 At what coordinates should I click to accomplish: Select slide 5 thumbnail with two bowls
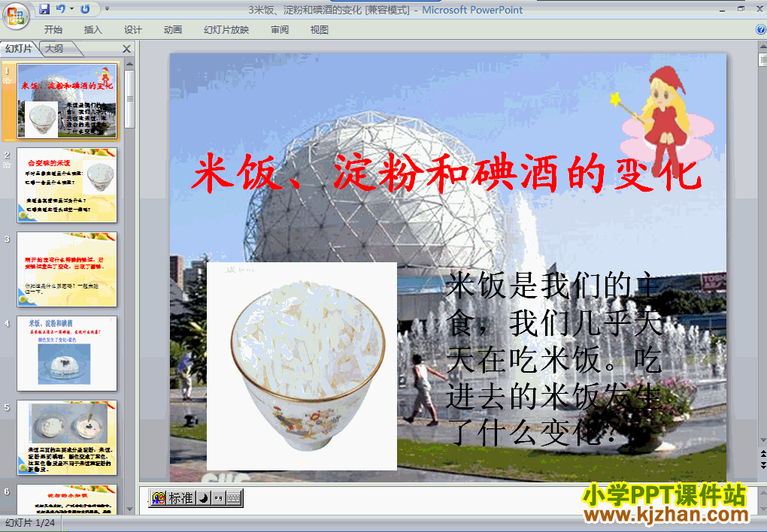(x=68, y=437)
